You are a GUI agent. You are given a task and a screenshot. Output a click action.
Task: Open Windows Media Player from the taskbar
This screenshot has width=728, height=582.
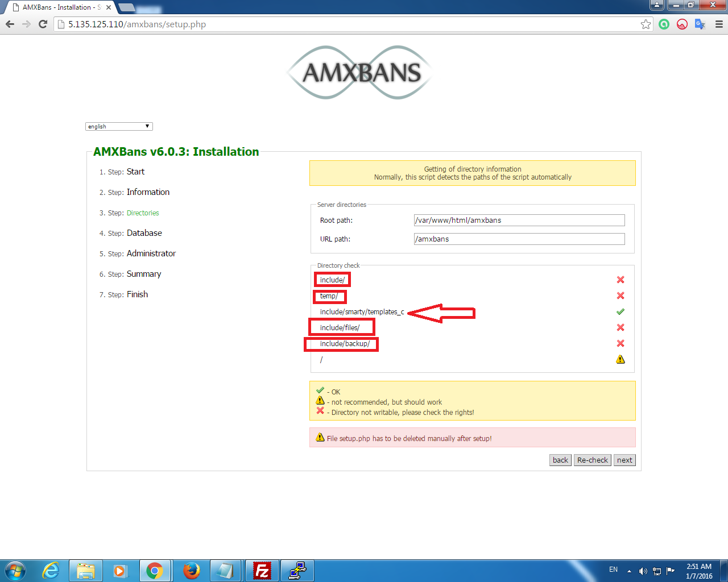pyautogui.click(x=120, y=571)
